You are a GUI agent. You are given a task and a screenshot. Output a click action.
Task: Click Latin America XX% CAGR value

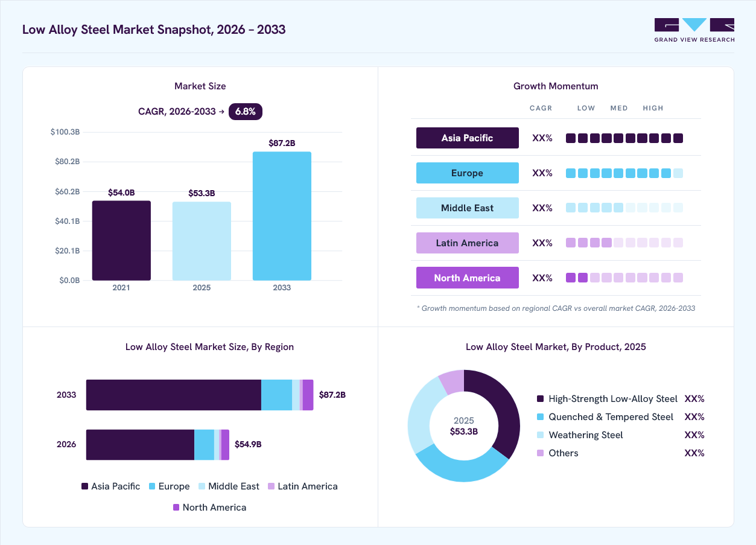542,243
